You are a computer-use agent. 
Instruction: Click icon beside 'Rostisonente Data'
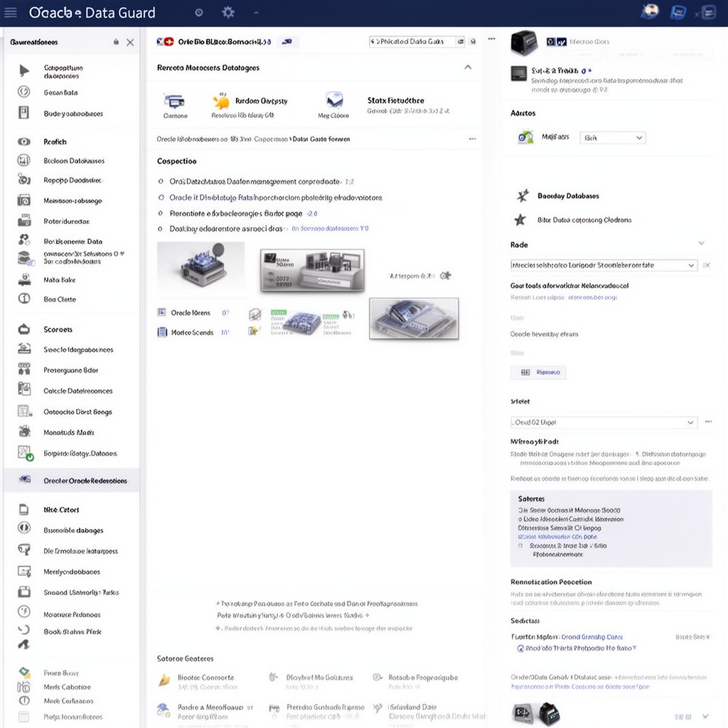[24, 240]
